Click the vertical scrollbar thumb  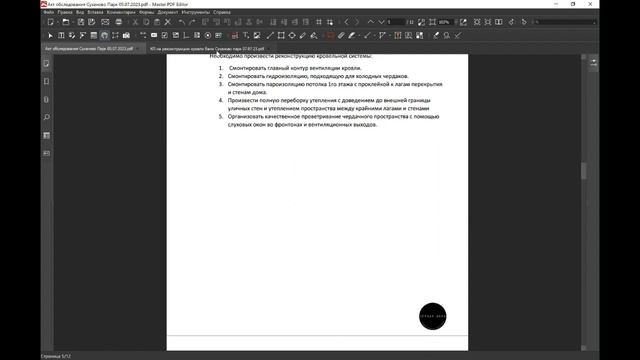(x=584, y=171)
